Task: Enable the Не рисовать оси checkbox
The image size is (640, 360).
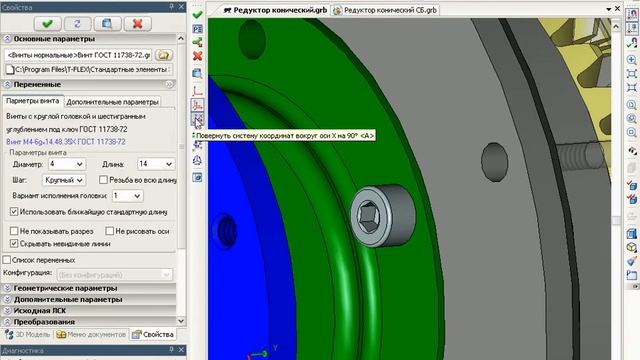Action: [109, 231]
